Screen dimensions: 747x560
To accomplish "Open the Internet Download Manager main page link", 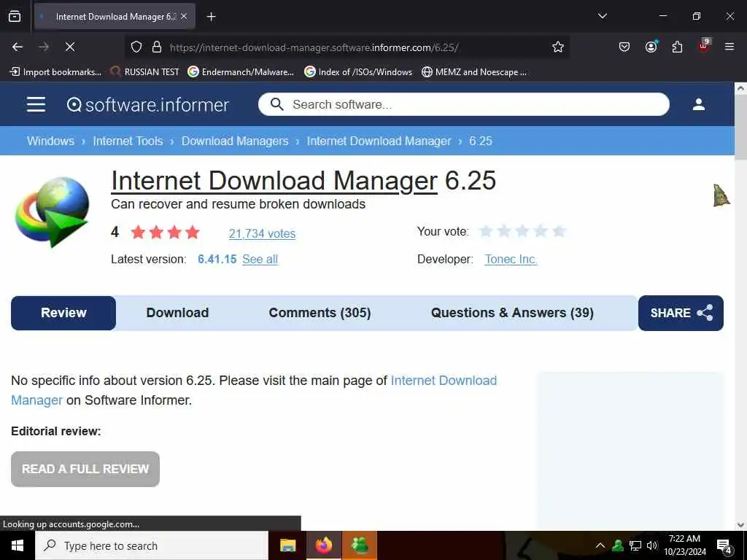I will click(444, 381).
